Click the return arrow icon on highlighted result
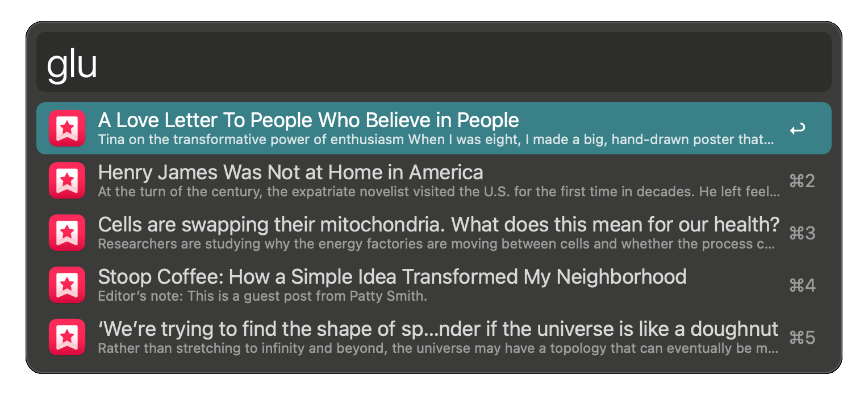Viewport: 868px width, 404px height. [x=798, y=129]
